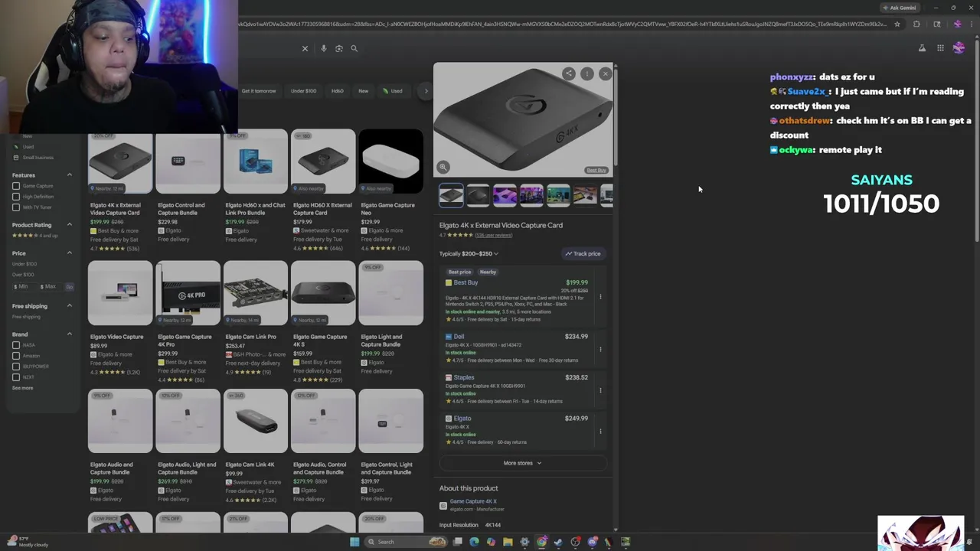Open browser extensions puzzle icon
The width and height of the screenshot is (980, 551).
tap(916, 24)
